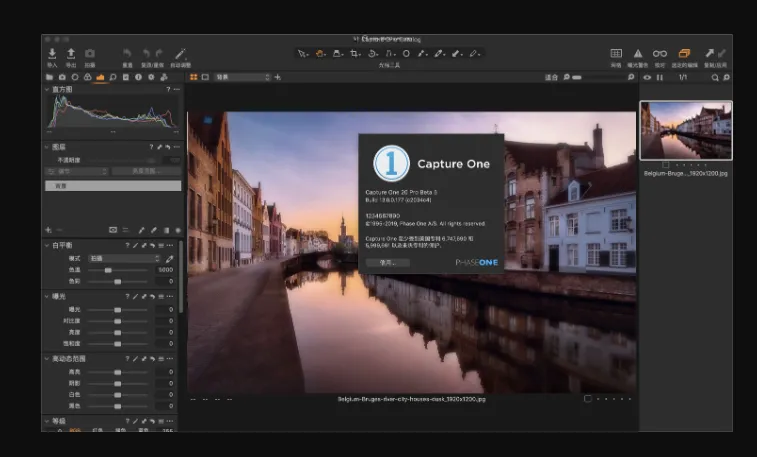The height and width of the screenshot is (457, 757).
Task: Open the Details magnifier tool tab
Action: [x=113, y=77]
